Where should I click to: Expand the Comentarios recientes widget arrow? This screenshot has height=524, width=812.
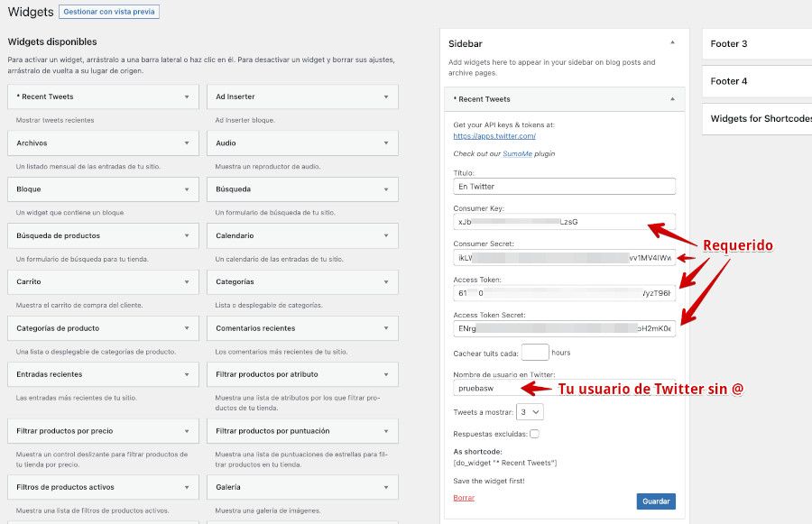pyautogui.click(x=386, y=328)
